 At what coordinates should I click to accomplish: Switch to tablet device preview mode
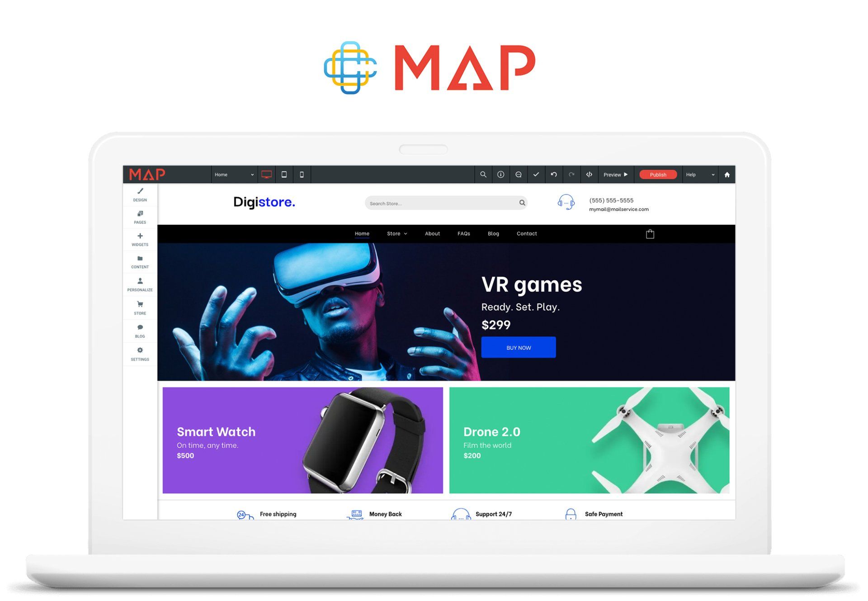(x=284, y=174)
